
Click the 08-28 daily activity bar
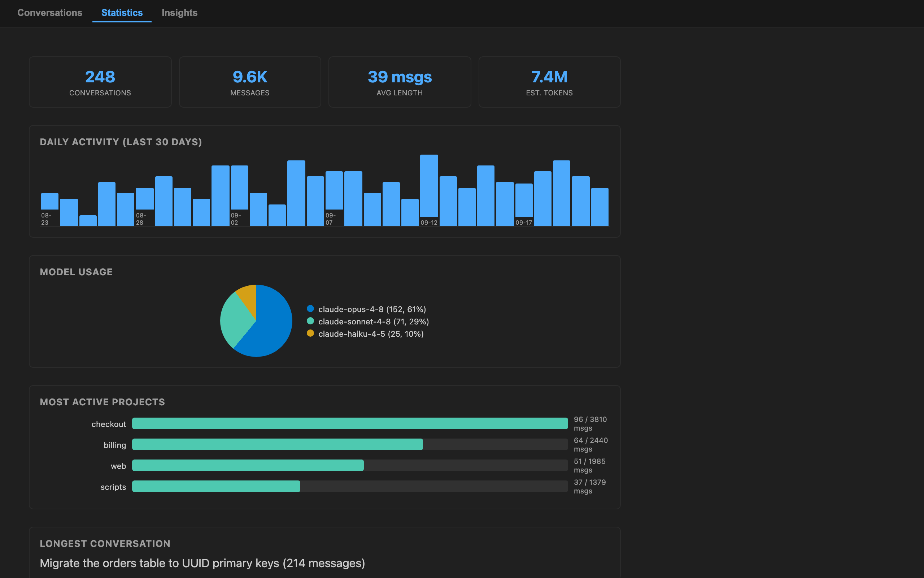click(145, 199)
